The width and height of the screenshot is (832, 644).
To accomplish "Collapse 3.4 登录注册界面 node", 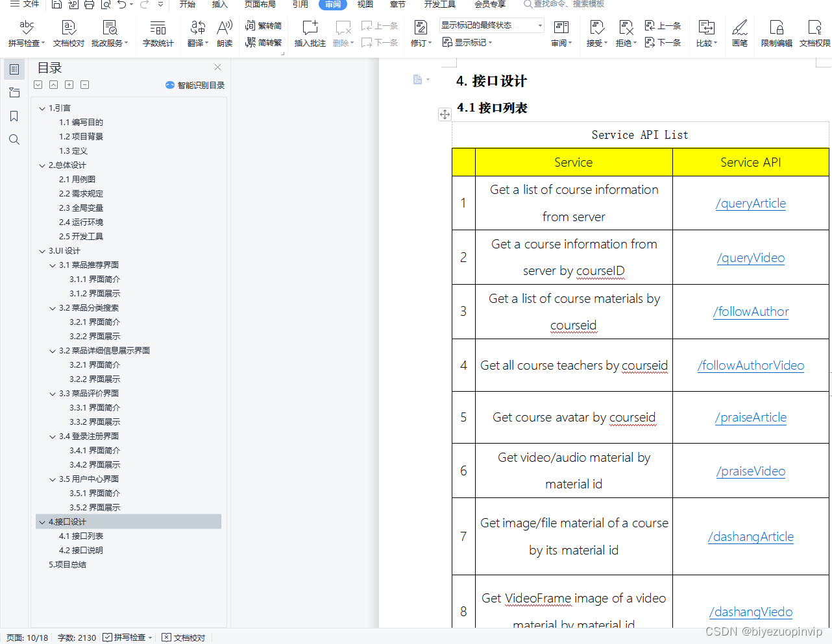I will pyautogui.click(x=53, y=436).
